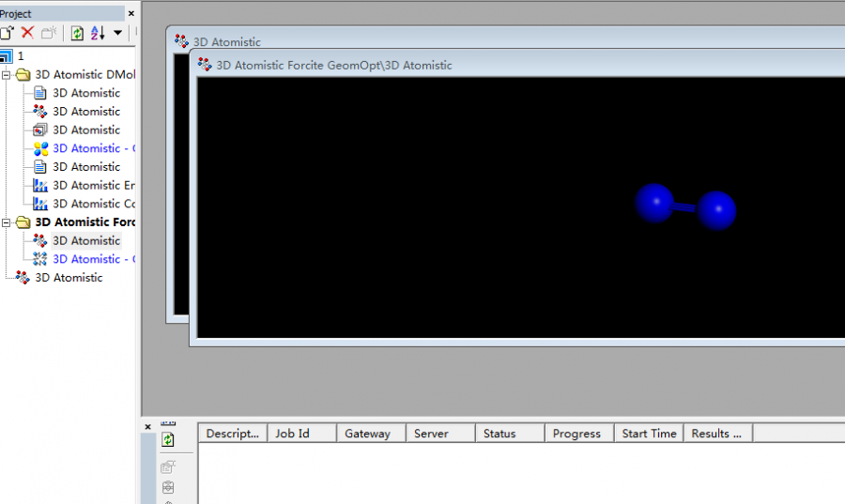Screen dimensions: 845x504
Task: Collapse the 3D Atomistic Forcite folder
Action: (x=7, y=222)
